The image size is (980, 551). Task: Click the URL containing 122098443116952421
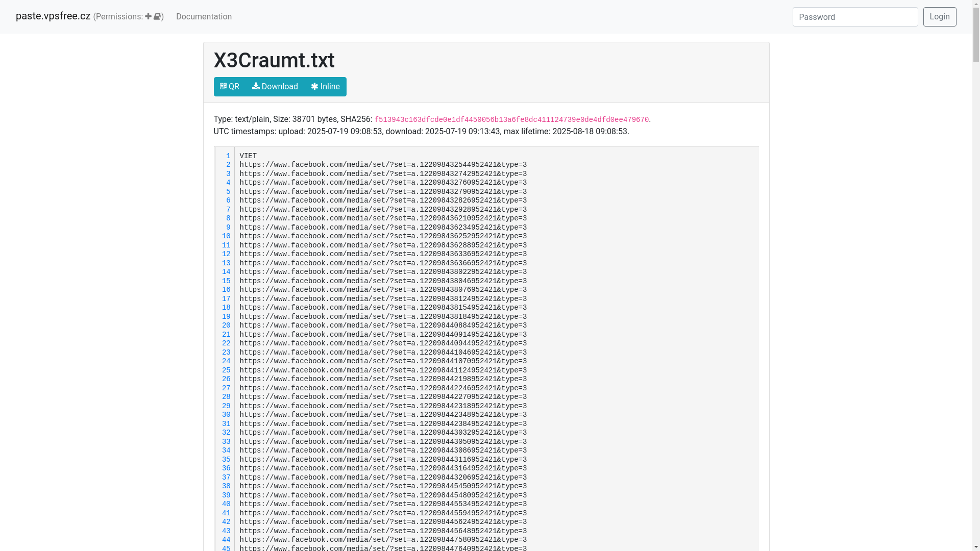click(x=383, y=460)
